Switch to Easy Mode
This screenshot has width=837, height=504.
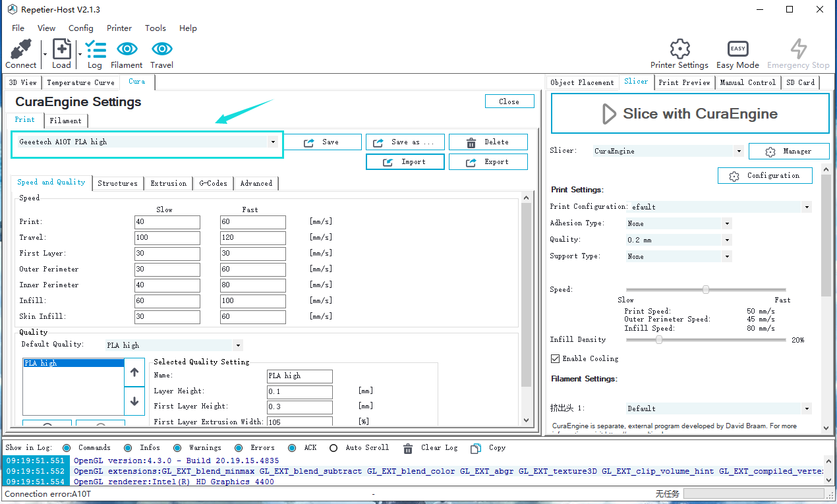(737, 49)
